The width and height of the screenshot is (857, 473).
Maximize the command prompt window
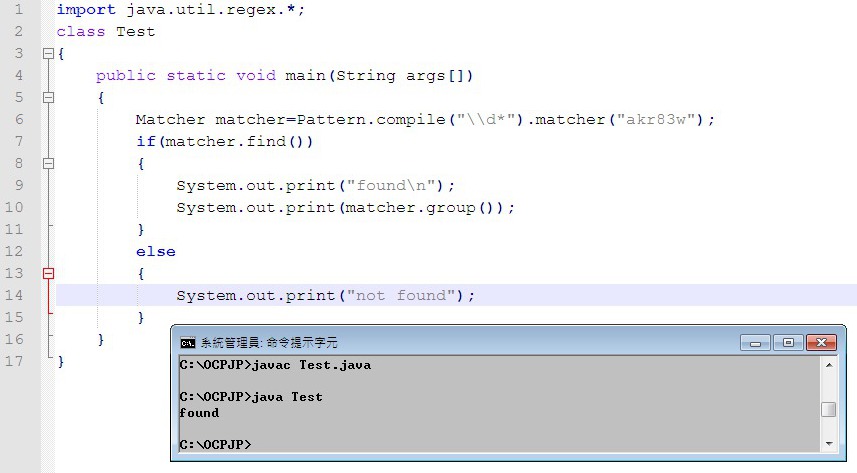pyautogui.click(x=788, y=342)
